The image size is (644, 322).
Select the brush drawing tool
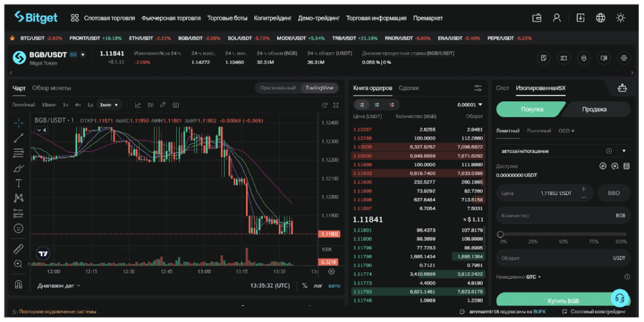(x=18, y=168)
